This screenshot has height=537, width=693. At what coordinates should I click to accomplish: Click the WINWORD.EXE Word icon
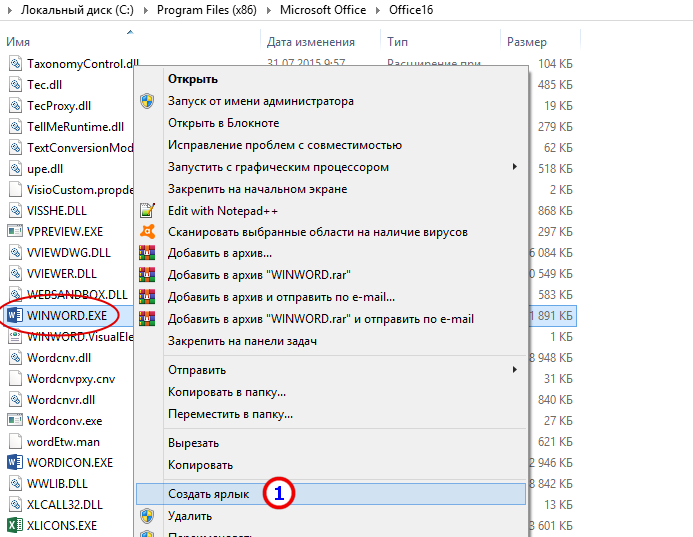(x=15, y=316)
